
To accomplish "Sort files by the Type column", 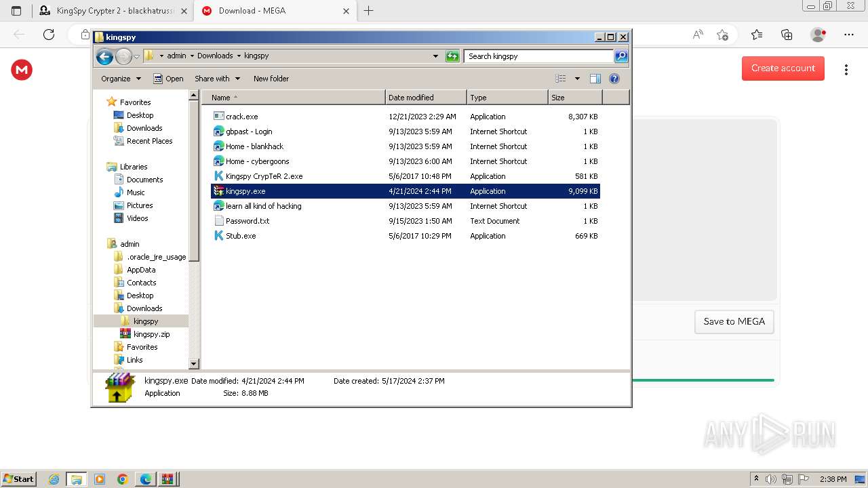I will click(507, 98).
